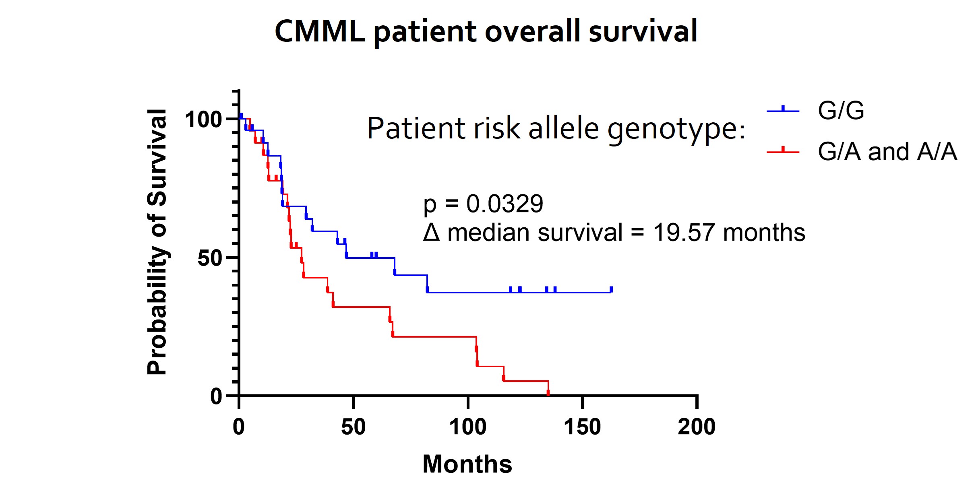The image size is (980, 501).
Task: Click the red G/A and A/A legend marker
Action: pos(783,151)
